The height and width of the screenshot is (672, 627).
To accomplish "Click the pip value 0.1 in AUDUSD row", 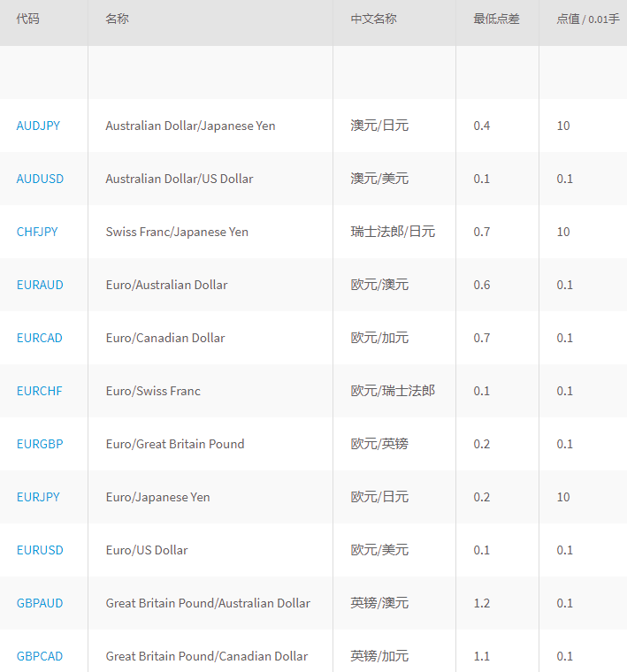I will pyautogui.click(x=564, y=179).
